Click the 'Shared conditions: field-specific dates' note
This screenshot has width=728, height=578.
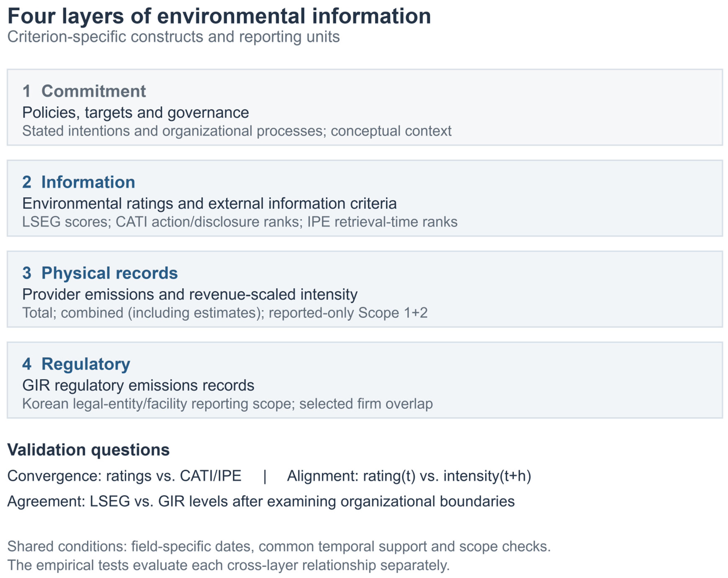pos(279,547)
